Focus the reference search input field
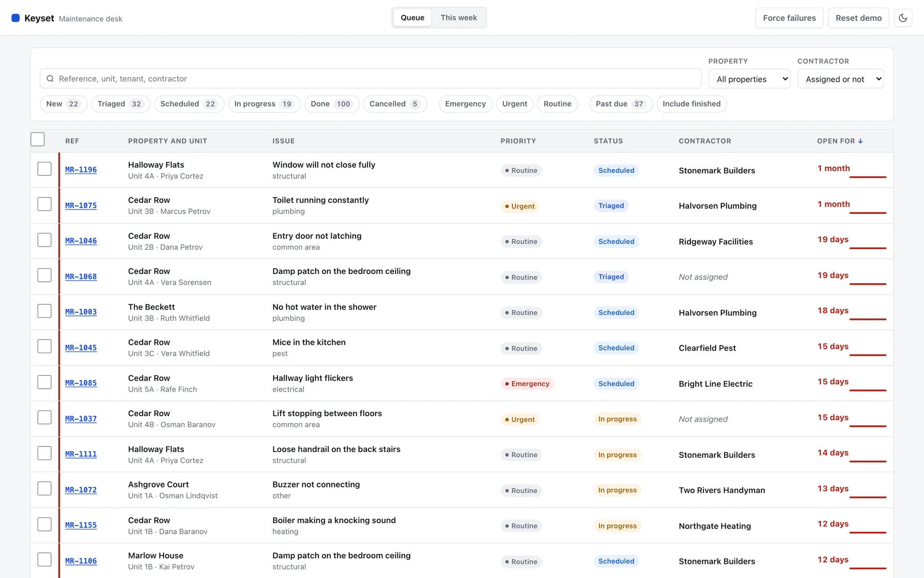 pyautogui.click(x=371, y=79)
